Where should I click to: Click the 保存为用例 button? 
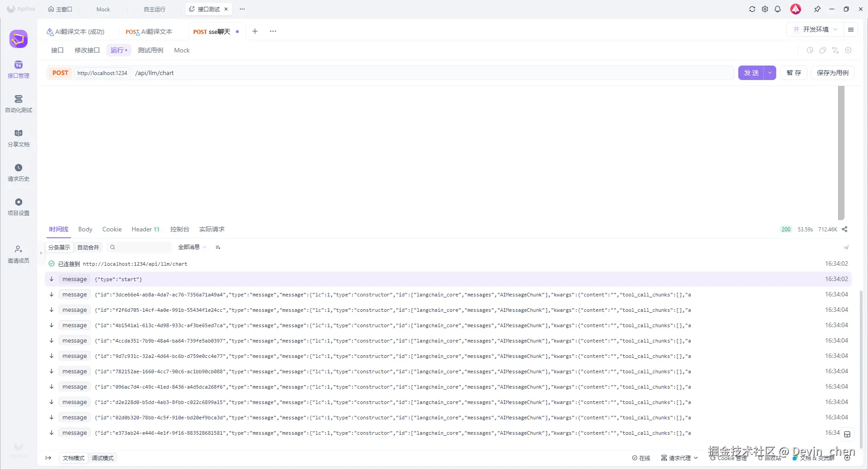pos(833,73)
